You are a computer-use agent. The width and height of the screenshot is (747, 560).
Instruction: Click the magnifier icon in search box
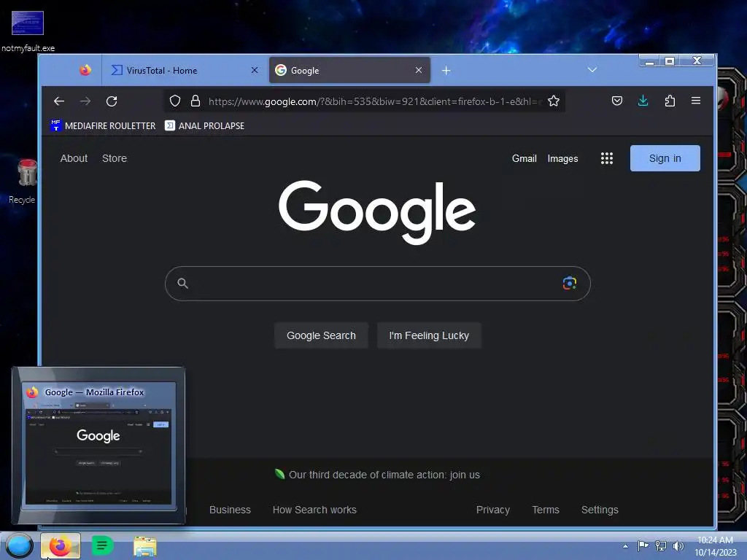point(182,284)
